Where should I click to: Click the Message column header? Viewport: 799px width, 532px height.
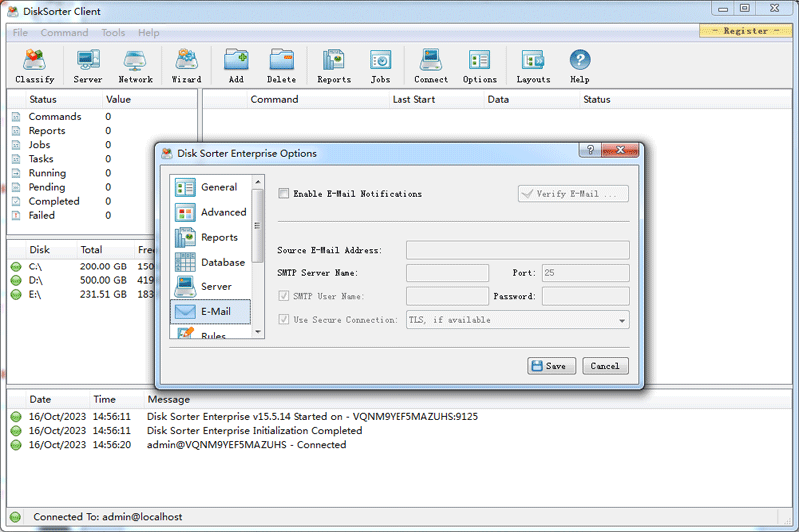coord(168,399)
